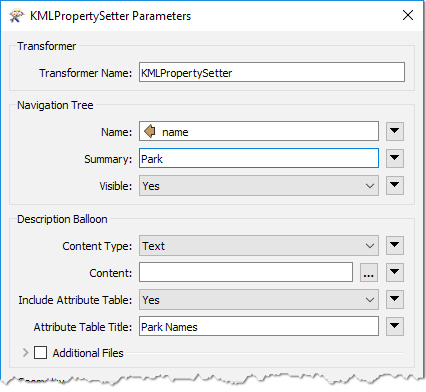
Task: Enable the Additional Files checkbox
Action: click(x=40, y=353)
